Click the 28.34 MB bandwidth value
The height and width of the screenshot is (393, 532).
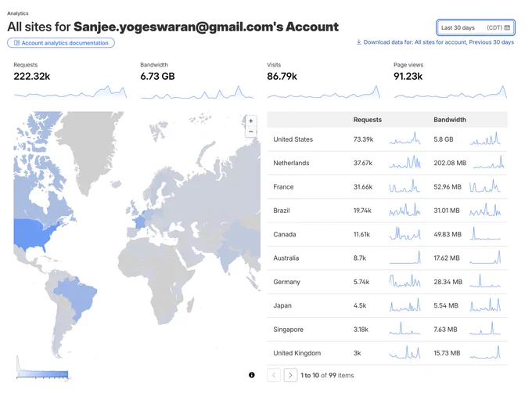[x=448, y=282]
